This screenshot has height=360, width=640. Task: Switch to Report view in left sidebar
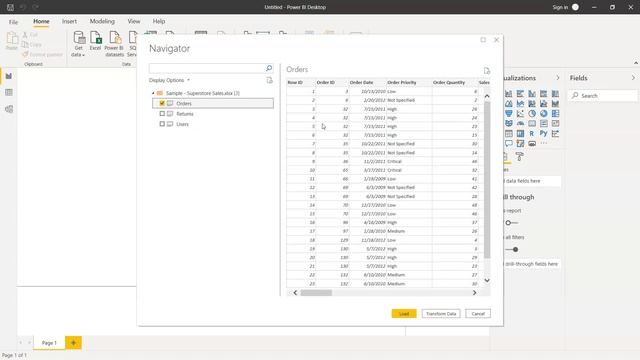tap(9, 76)
